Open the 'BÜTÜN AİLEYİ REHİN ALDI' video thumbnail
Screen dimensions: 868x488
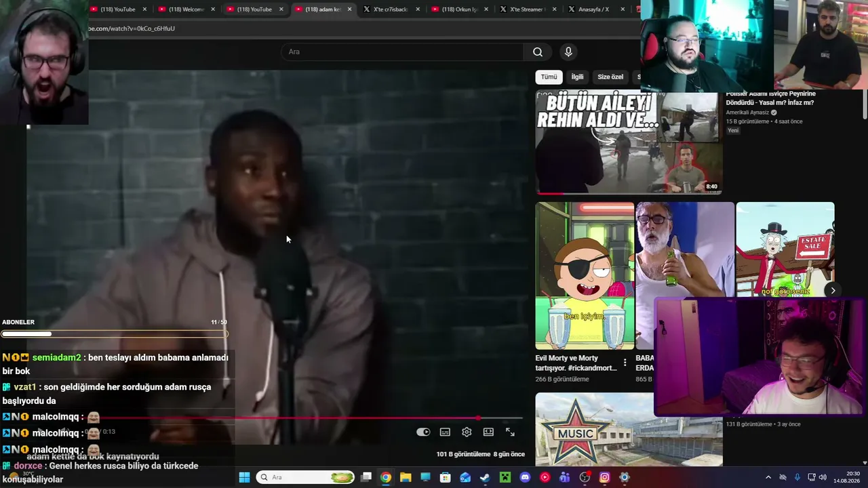pos(629,144)
